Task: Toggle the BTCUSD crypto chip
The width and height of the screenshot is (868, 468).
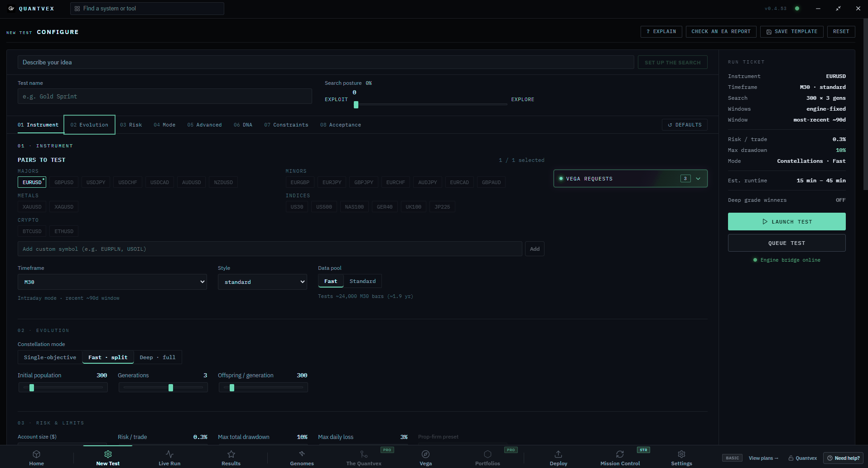Action: [x=32, y=231]
